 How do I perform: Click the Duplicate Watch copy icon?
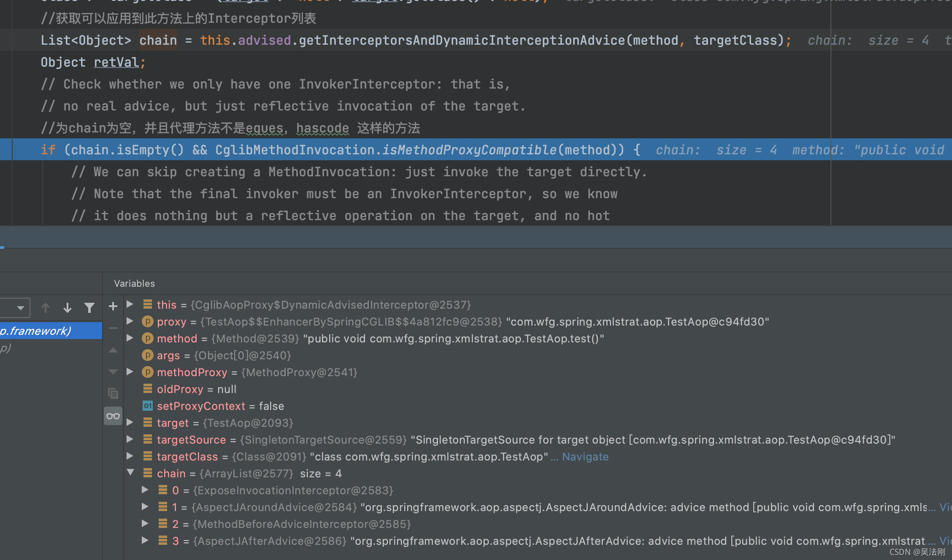pyautogui.click(x=113, y=393)
